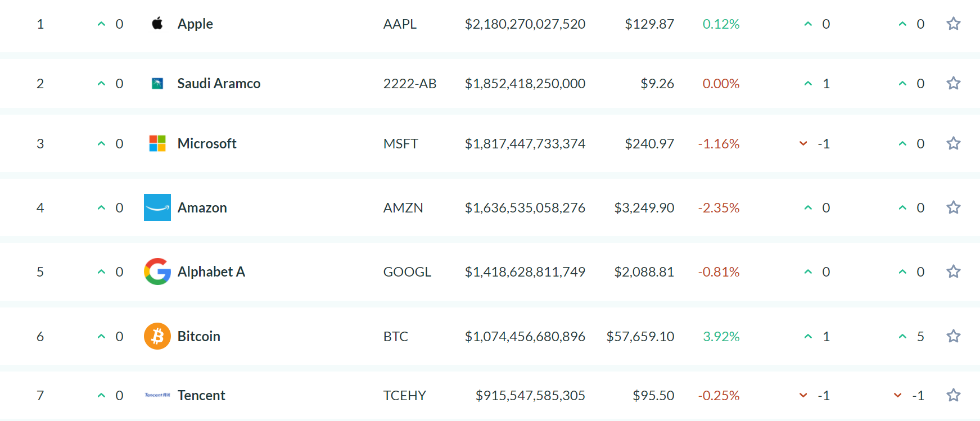Click the TCEHY ticker symbol
Image resolution: width=980 pixels, height=421 pixels.
[x=405, y=395]
